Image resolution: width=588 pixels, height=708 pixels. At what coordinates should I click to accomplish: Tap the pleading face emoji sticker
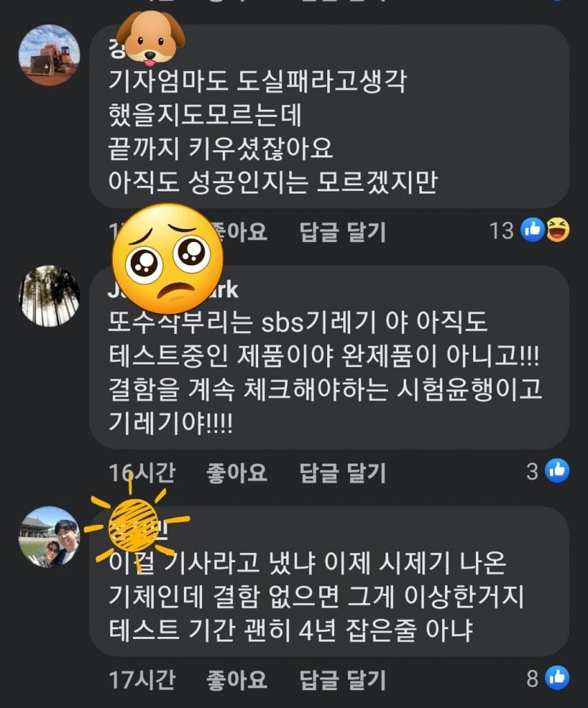[167, 259]
